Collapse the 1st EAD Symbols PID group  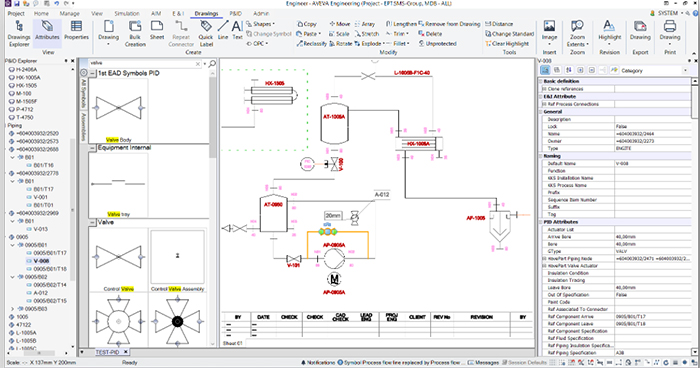coord(92,73)
